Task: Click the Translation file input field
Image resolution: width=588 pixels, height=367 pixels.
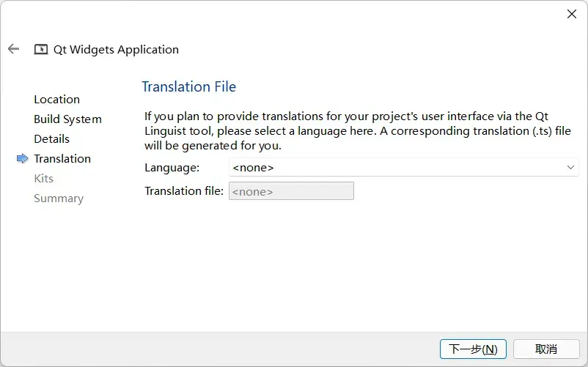Action: [x=291, y=191]
